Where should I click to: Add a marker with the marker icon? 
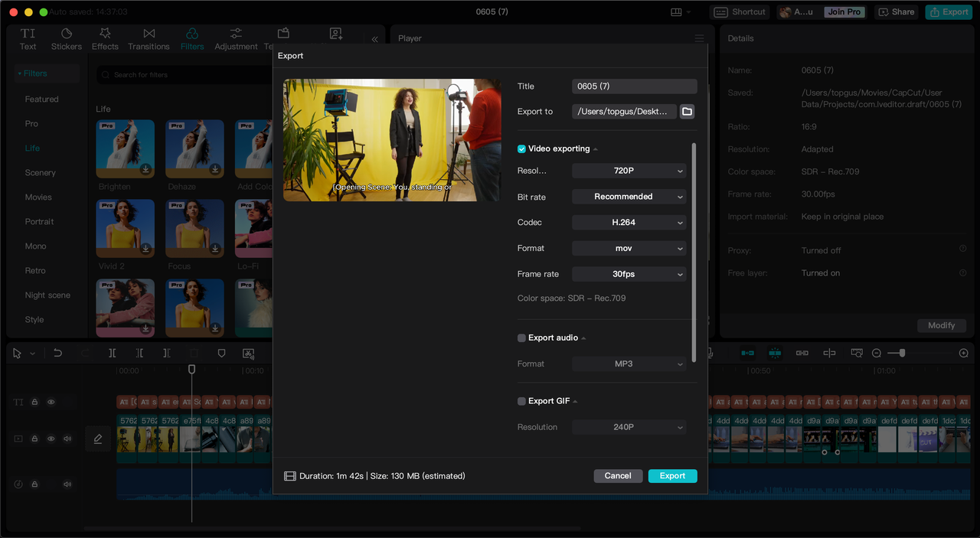[221, 353]
